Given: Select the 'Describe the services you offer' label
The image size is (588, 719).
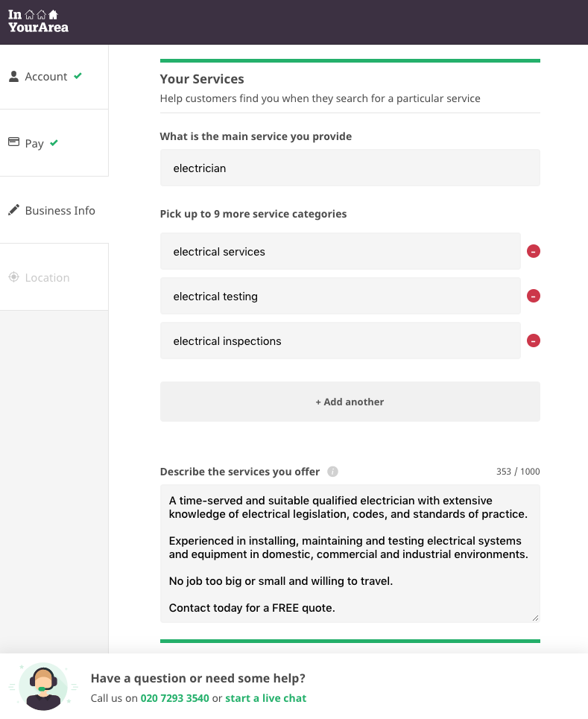Looking at the screenshot, I should [x=240, y=472].
